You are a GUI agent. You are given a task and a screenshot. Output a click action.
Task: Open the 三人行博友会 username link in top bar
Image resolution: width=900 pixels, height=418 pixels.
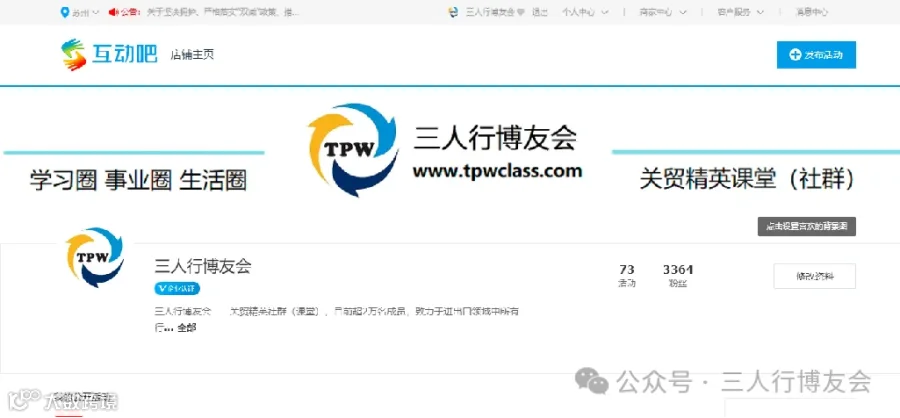click(491, 12)
